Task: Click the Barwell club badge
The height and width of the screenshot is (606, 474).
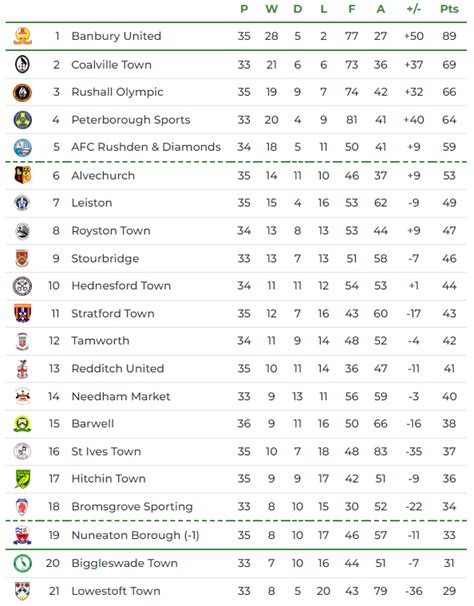Action: [x=22, y=424]
